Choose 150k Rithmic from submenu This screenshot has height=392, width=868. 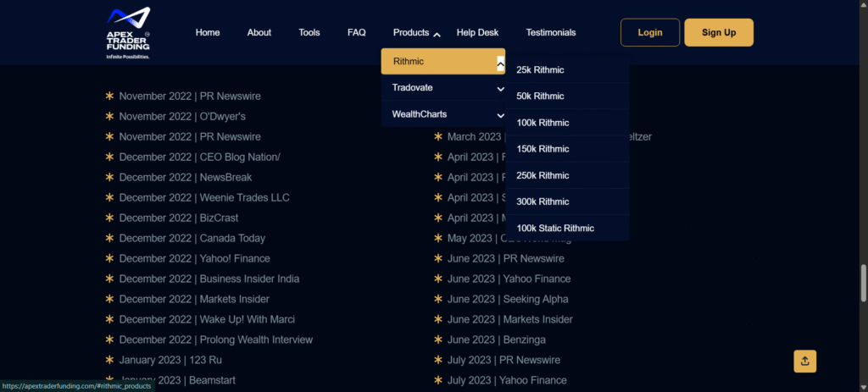pos(567,149)
